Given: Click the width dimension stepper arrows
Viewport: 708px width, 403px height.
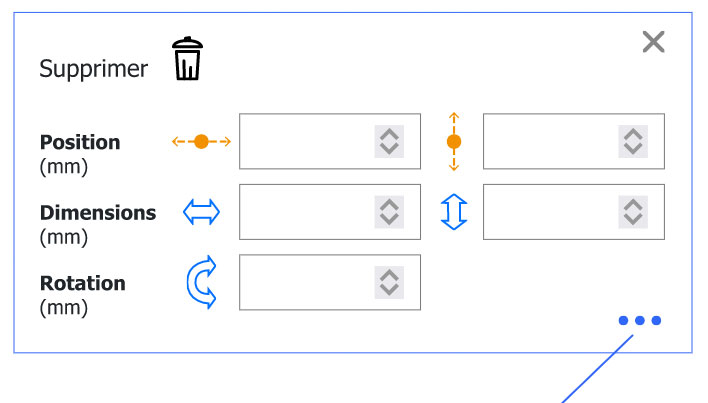Looking at the screenshot, I should [x=389, y=212].
